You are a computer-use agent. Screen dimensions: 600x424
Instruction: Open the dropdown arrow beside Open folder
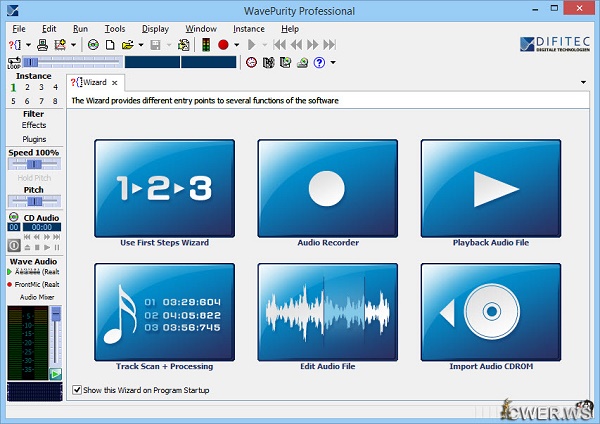(140, 45)
